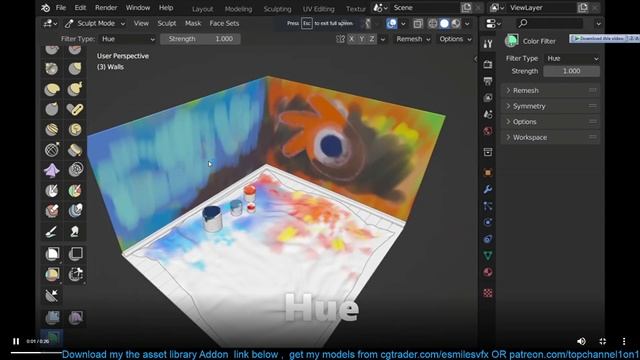Open the Object Data green triangle tab
640x360 pixels.
point(488,256)
